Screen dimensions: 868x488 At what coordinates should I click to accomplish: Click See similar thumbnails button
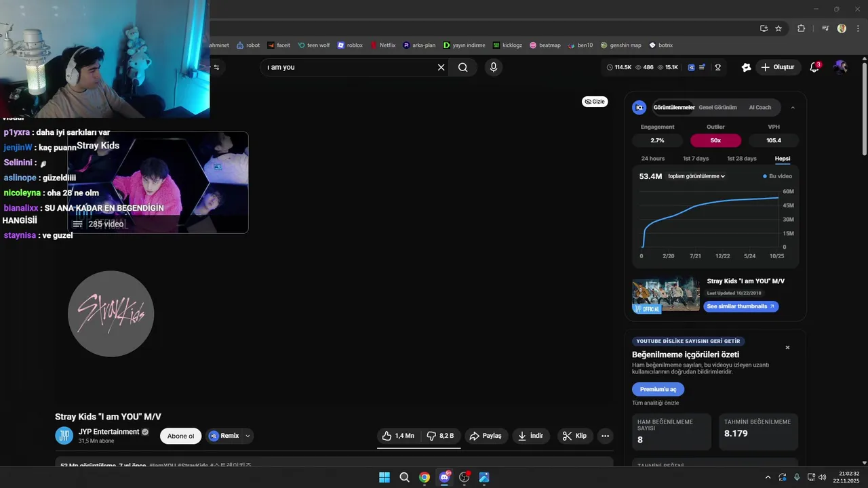point(741,306)
